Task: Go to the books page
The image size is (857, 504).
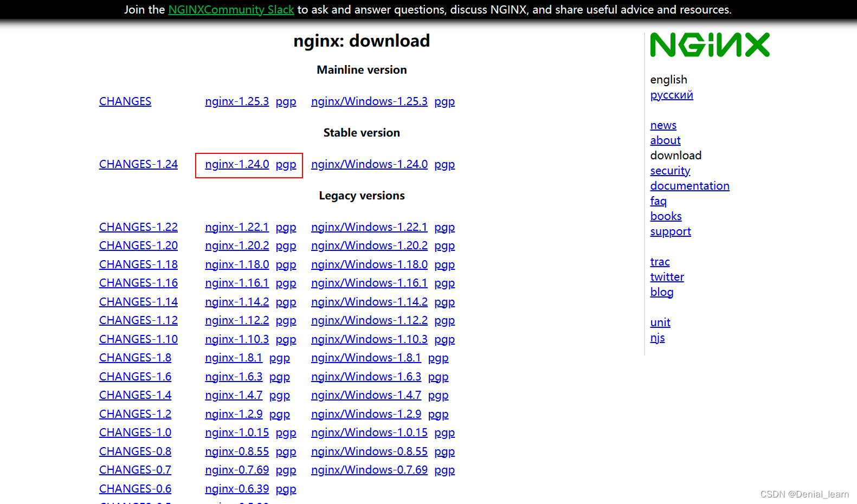Action: tap(666, 216)
